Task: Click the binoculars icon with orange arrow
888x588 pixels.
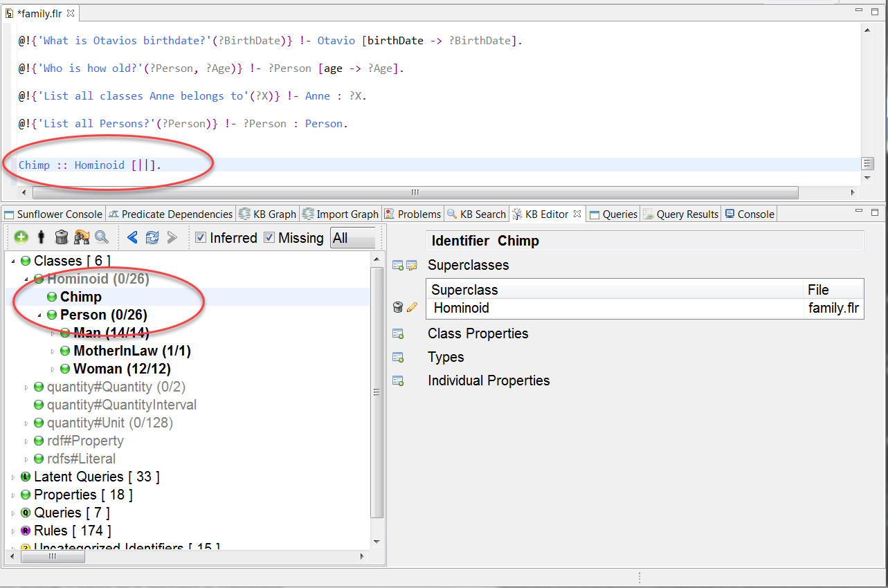Action: click(x=82, y=237)
